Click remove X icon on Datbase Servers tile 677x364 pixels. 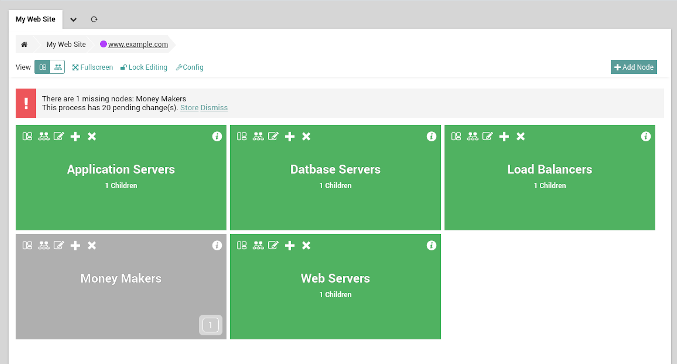tap(306, 136)
